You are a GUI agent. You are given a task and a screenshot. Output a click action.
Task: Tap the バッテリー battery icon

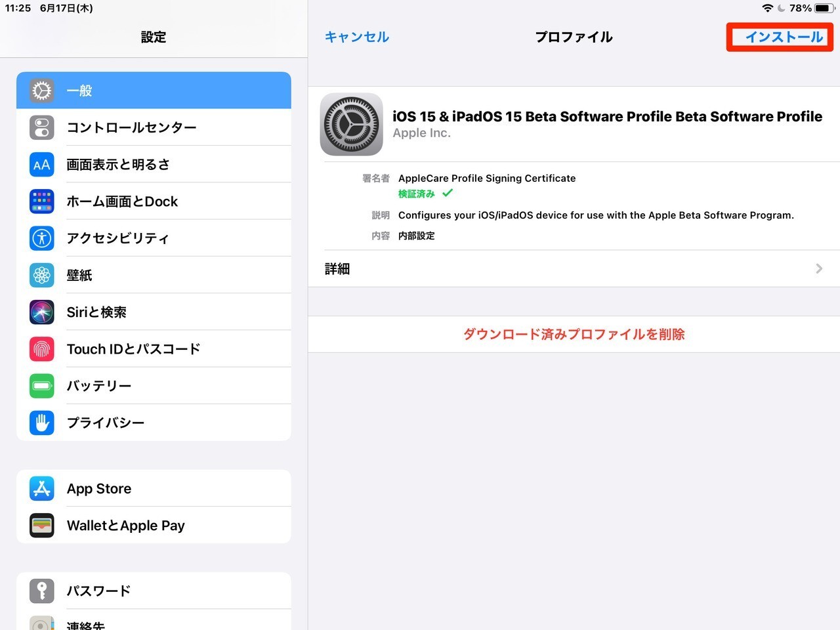(x=42, y=386)
